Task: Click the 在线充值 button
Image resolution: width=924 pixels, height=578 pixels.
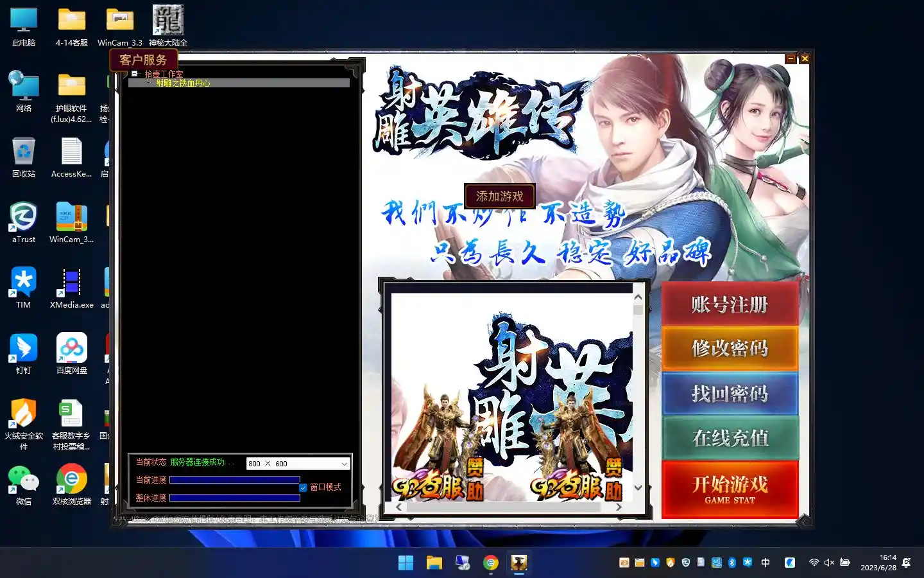Action: pos(730,438)
